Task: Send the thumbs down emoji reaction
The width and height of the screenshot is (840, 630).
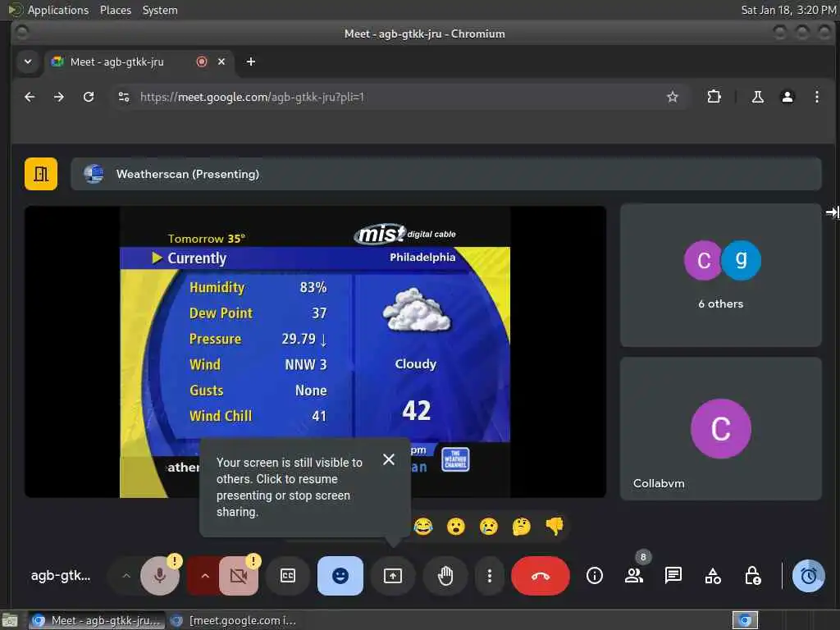Action: [x=555, y=527]
